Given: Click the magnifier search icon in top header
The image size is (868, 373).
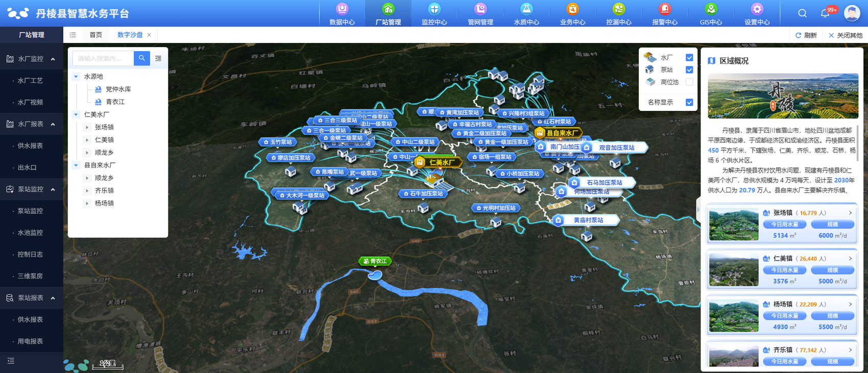Looking at the screenshot, I should [802, 13].
